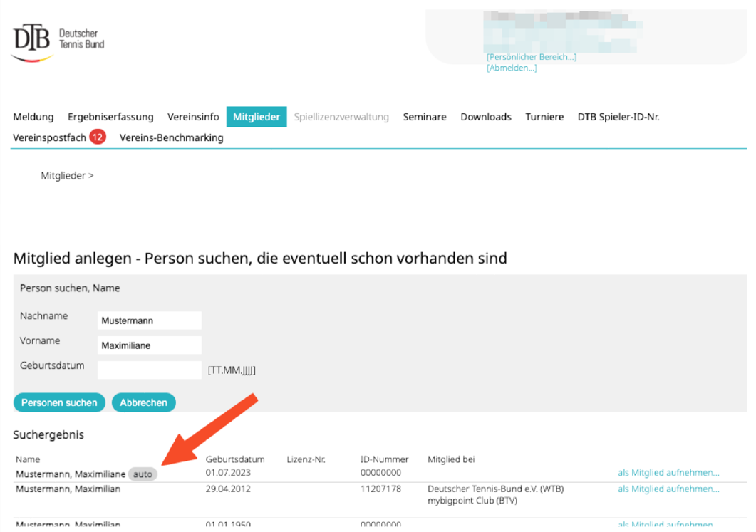Open the DTB Spieler-ID-Nr. tab
This screenshot has width=756, height=532.
pos(618,117)
